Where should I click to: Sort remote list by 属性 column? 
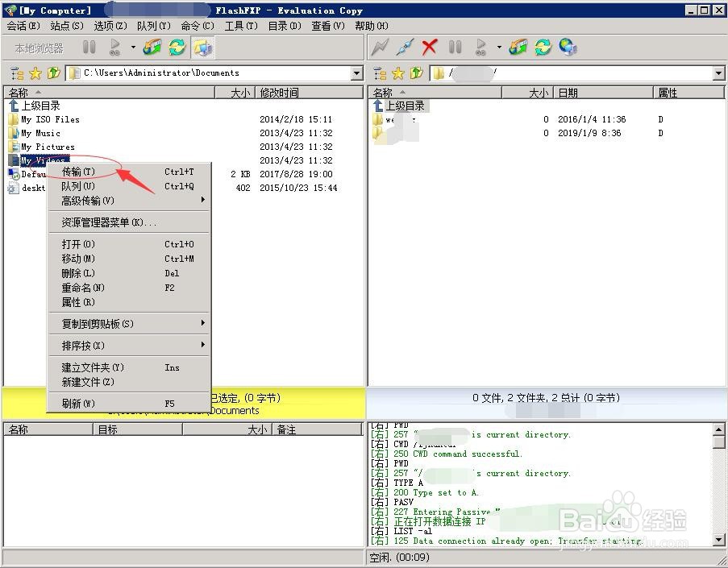click(688, 93)
